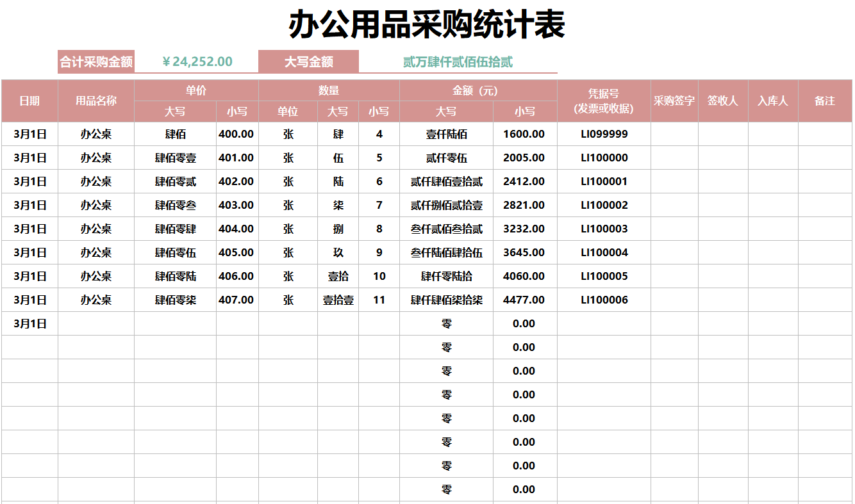Viewport: 855px width, 504px height.
Task: Select voucher number LI100004
Action: (x=604, y=252)
